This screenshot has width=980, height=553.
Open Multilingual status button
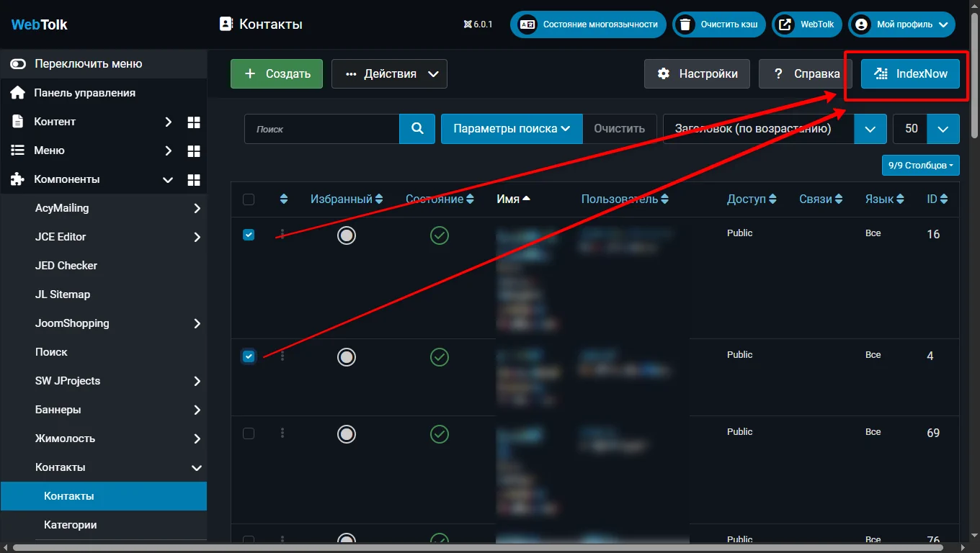click(589, 24)
